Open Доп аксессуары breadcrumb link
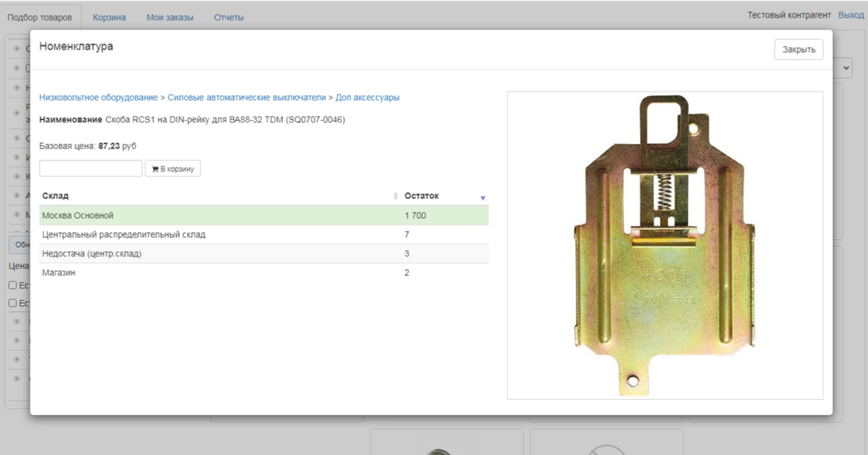The image size is (868, 455). pyautogui.click(x=367, y=97)
